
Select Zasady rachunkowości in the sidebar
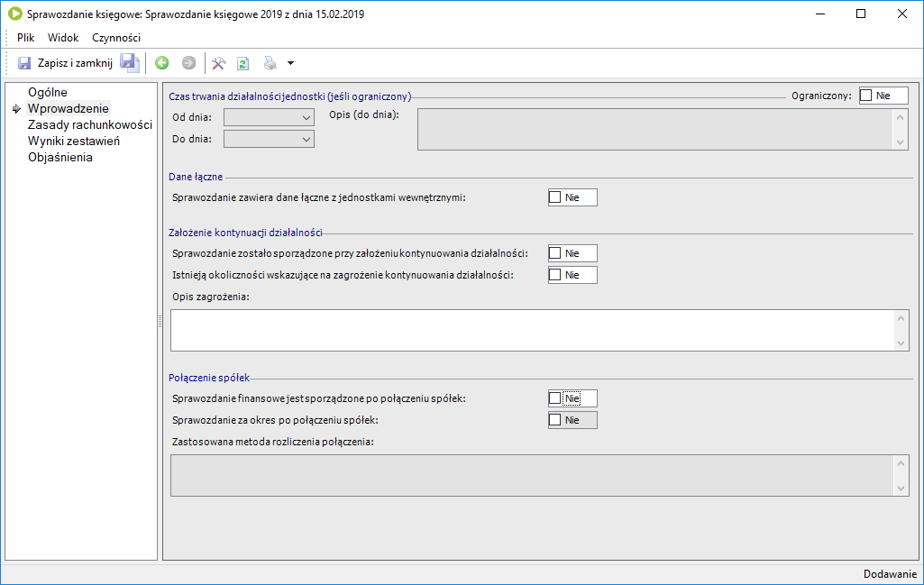[90, 124]
